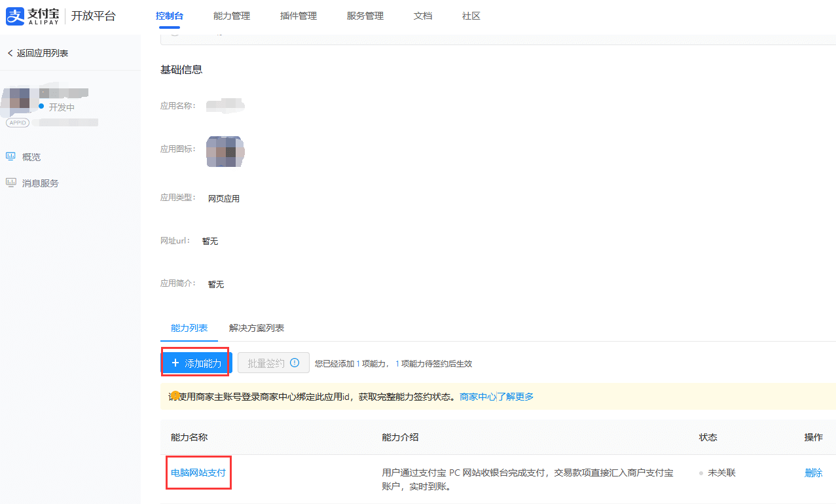Viewport: 836px width, 504px height.
Task: Click the 操作 column header
Action: pos(814,437)
